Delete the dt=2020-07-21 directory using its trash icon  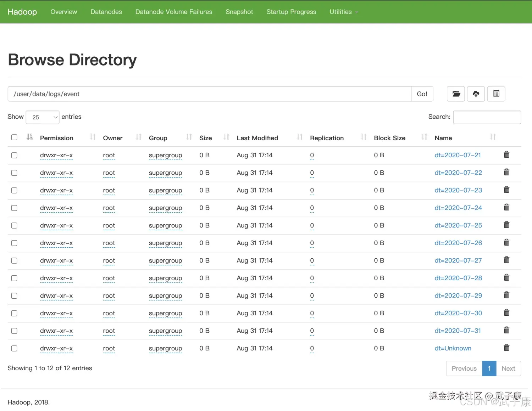(506, 155)
